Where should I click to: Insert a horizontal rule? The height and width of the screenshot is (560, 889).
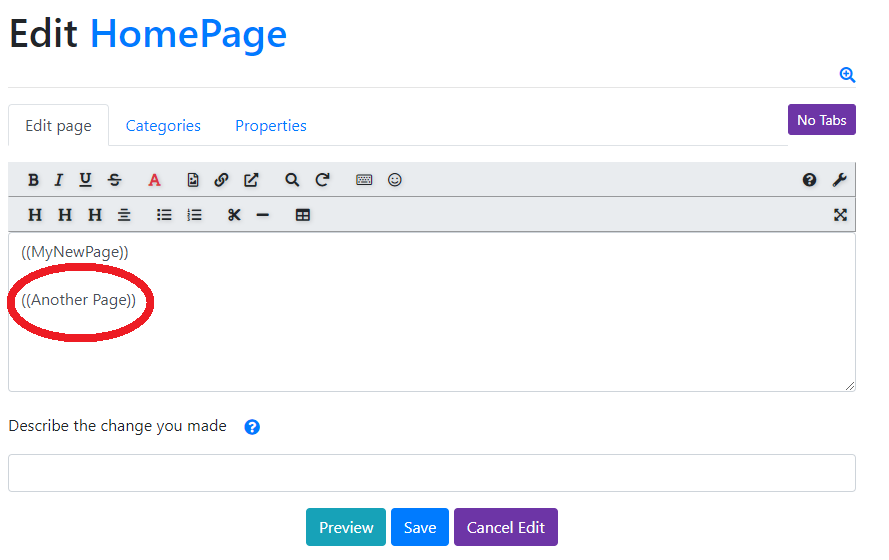263,215
